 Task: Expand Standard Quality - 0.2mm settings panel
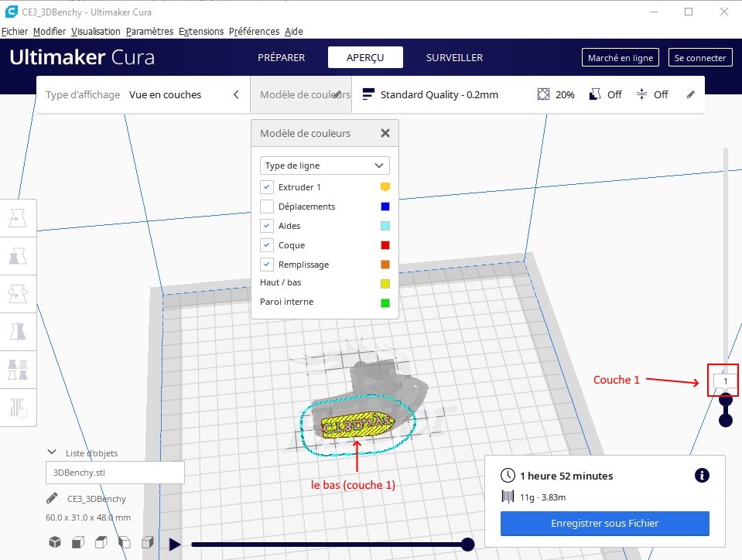528,94
